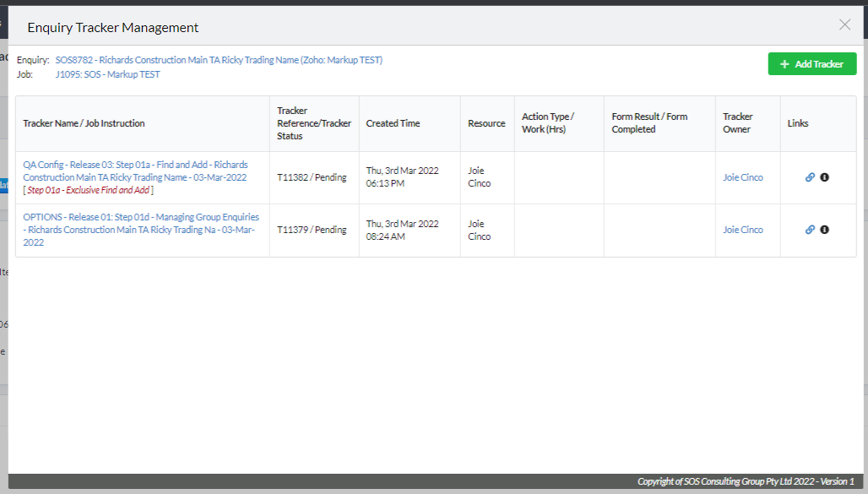This screenshot has width=868, height=494.
Task: Click the Created Time column header
Action: coord(393,123)
